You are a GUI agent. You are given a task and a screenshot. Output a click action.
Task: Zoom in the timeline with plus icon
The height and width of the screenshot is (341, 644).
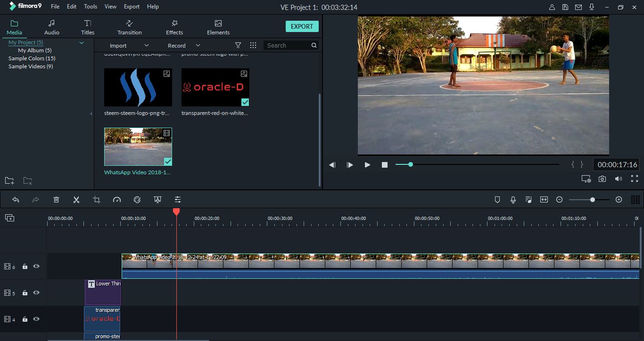pos(619,200)
